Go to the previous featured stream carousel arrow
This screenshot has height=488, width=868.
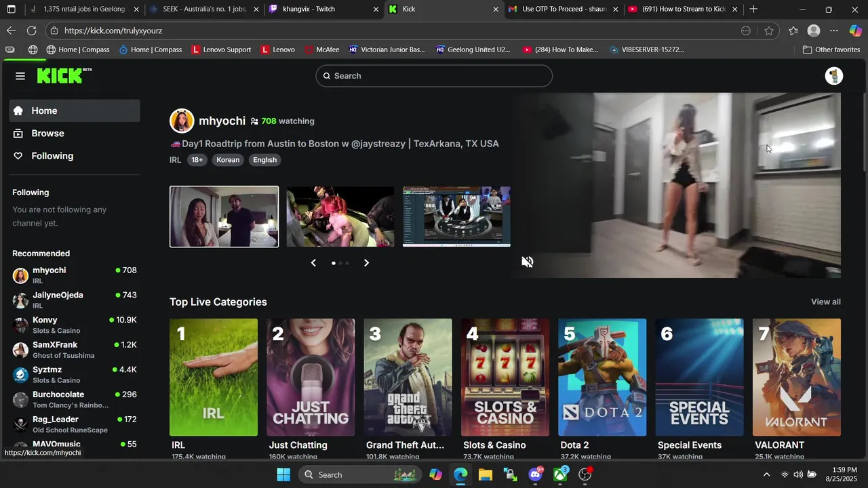click(x=313, y=263)
